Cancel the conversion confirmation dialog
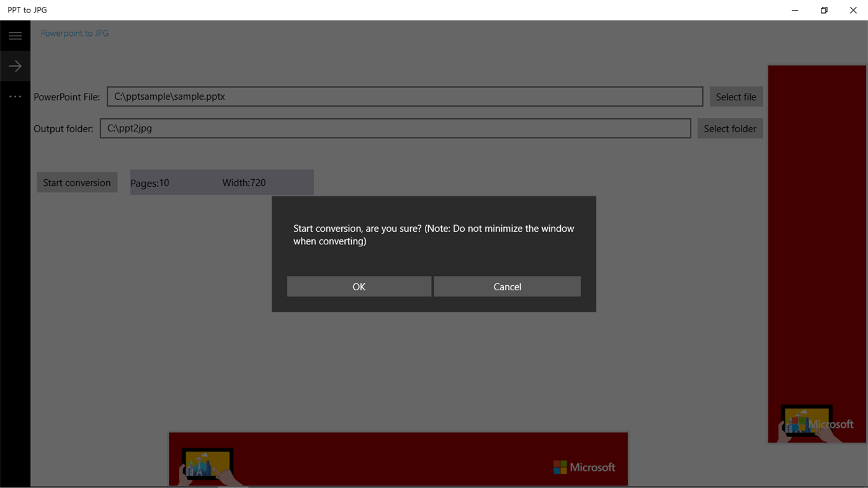The height and width of the screenshot is (488, 868). 507,286
